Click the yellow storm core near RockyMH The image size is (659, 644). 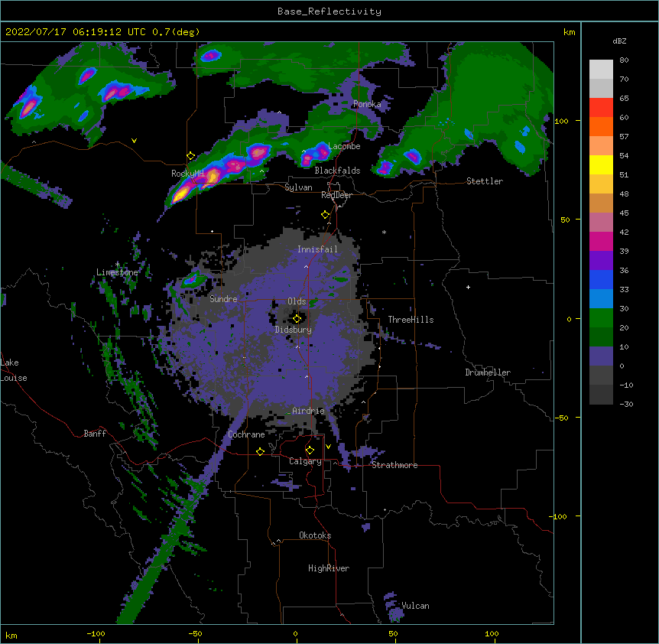181,194
